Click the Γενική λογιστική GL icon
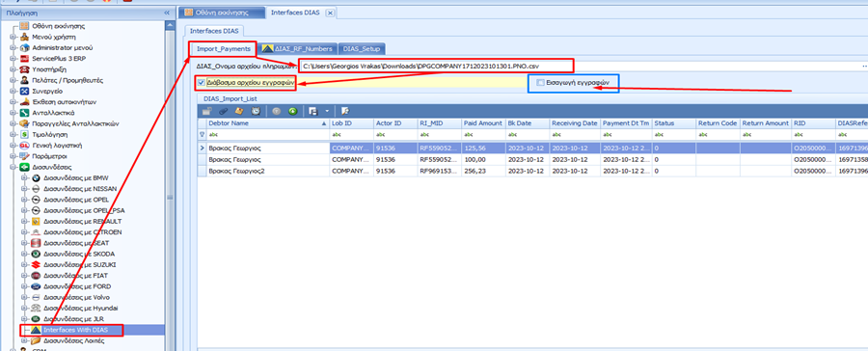The width and height of the screenshot is (868, 351). 24,146
